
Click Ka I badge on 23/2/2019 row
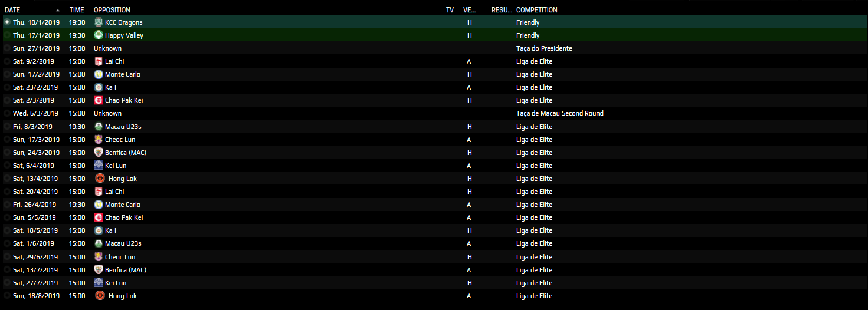click(99, 87)
